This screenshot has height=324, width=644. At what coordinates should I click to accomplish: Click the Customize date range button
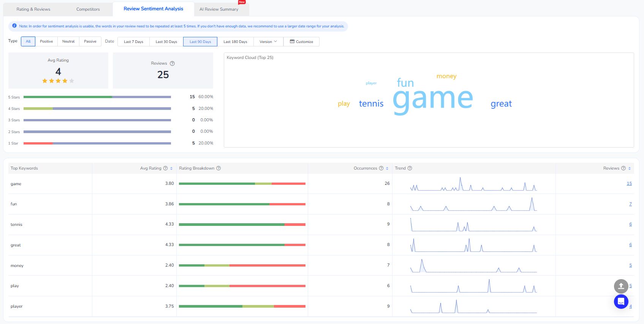pos(301,42)
